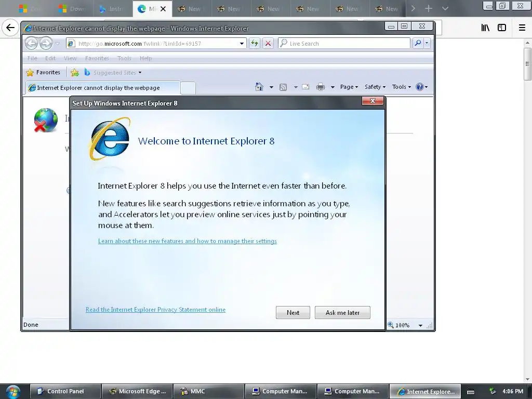Screen dimensions: 532x399
Task: Click the Read Mail icon
Action: (305, 87)
